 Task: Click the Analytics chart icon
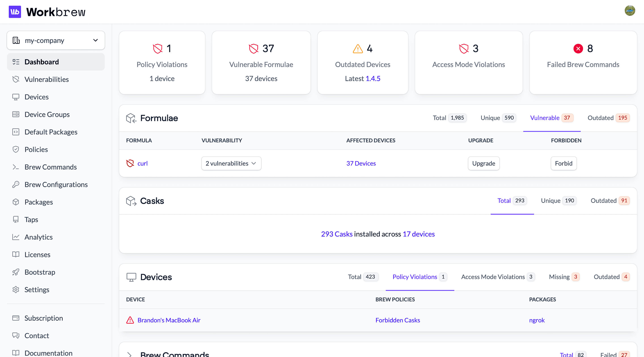pos(16,237)
